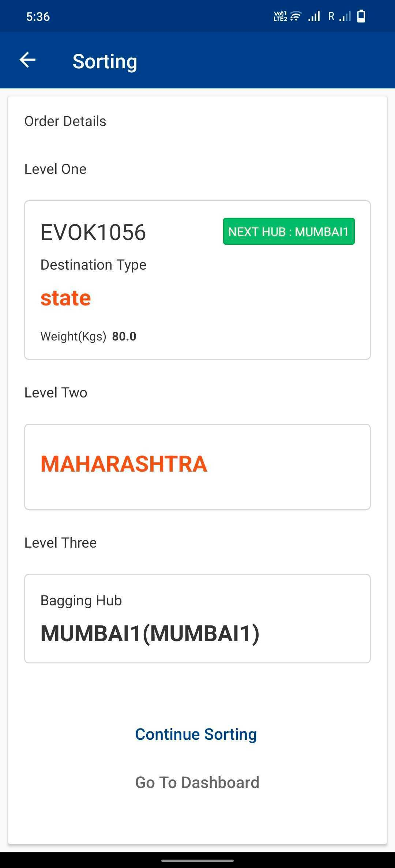Tap the bottom navigation gesture bar

pos(197,861)
